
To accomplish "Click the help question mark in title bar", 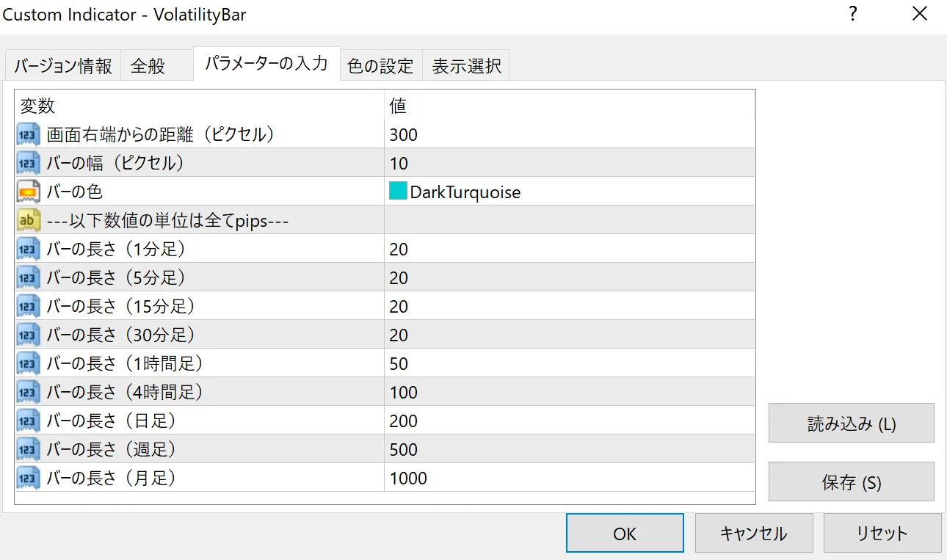I will (x=853, y=15).
